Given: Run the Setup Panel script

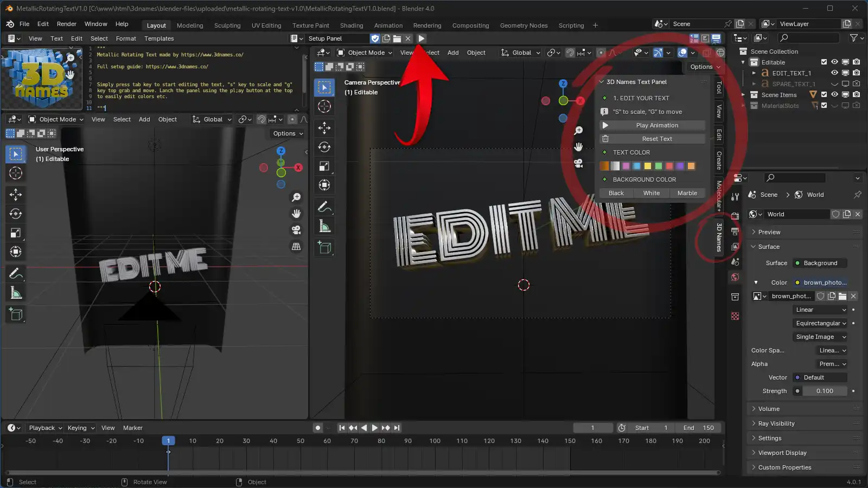Looking at the screenshot, I should coord(422,38).
